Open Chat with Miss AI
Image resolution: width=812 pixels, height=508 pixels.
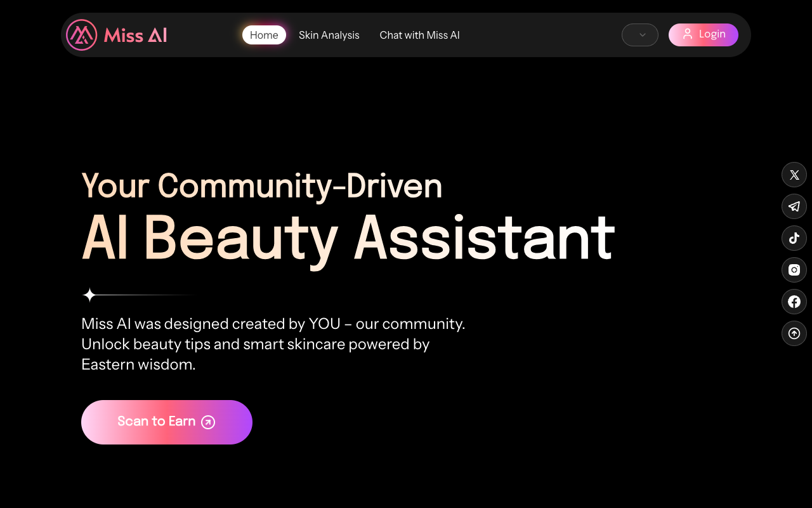tap(419, 35)
